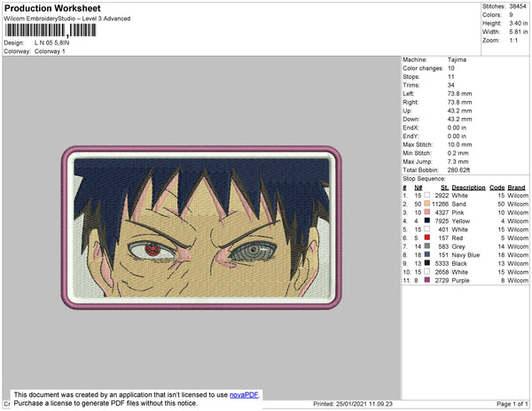Click the 'Page 1 of 1' footer text
This screenshot has height=411, width=532.
[x=512, y=404]
